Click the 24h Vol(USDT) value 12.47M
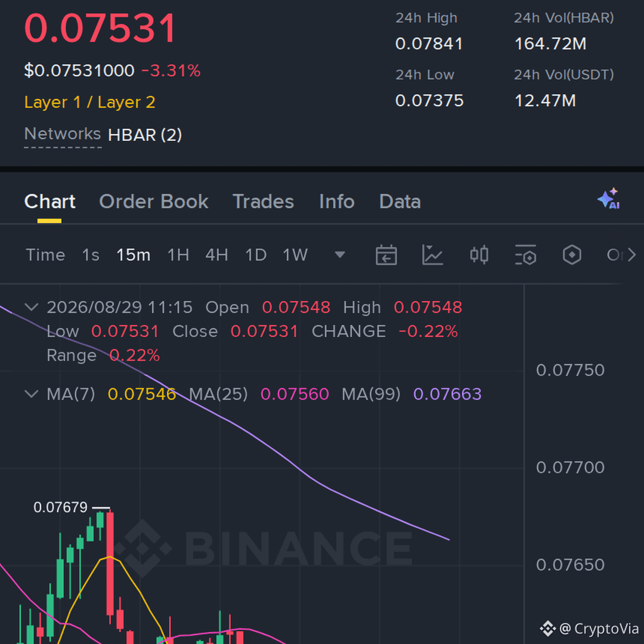The width and height of the screenshot is (644, 644). [545, 101]
